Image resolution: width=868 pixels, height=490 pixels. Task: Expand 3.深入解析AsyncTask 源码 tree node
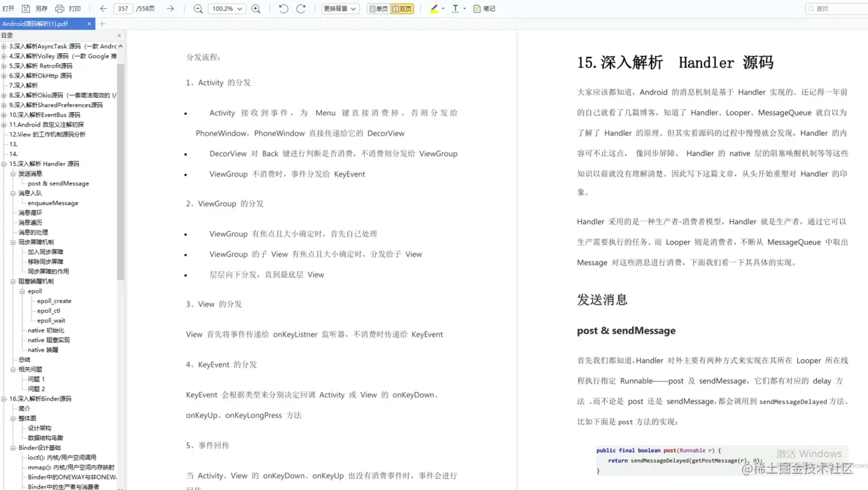click(x=3, y=46)
